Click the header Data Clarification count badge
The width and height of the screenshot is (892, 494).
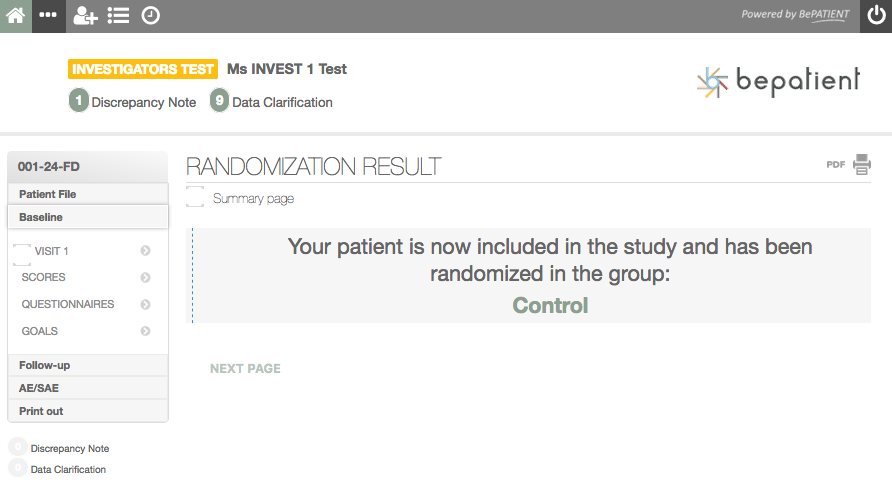tap(219, 101)
